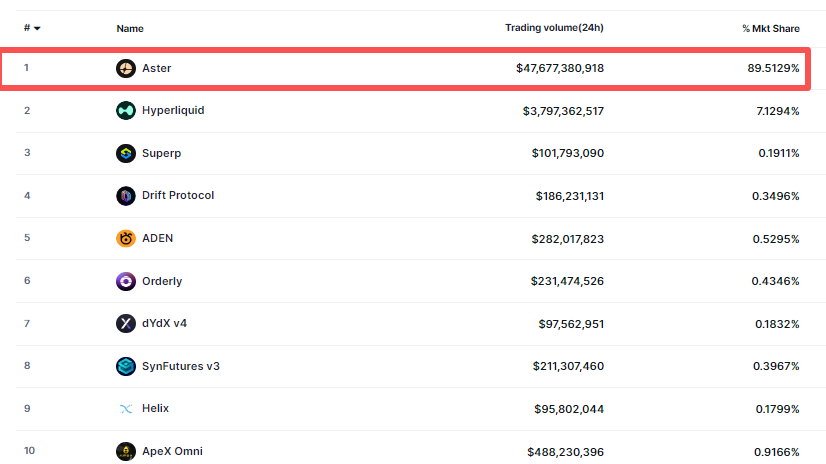Open the SynFutures v3 name link
This screenshot has height=464, width=826.
point(181,366)
